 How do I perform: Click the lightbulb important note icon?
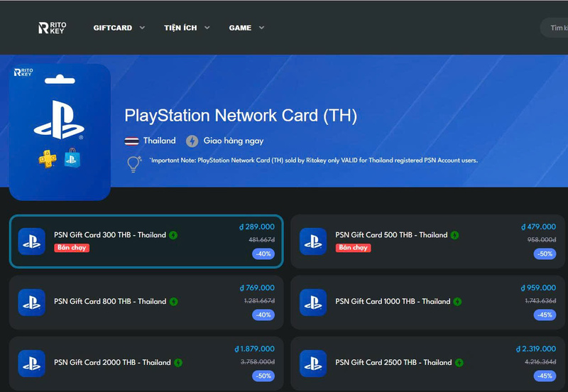133,164
